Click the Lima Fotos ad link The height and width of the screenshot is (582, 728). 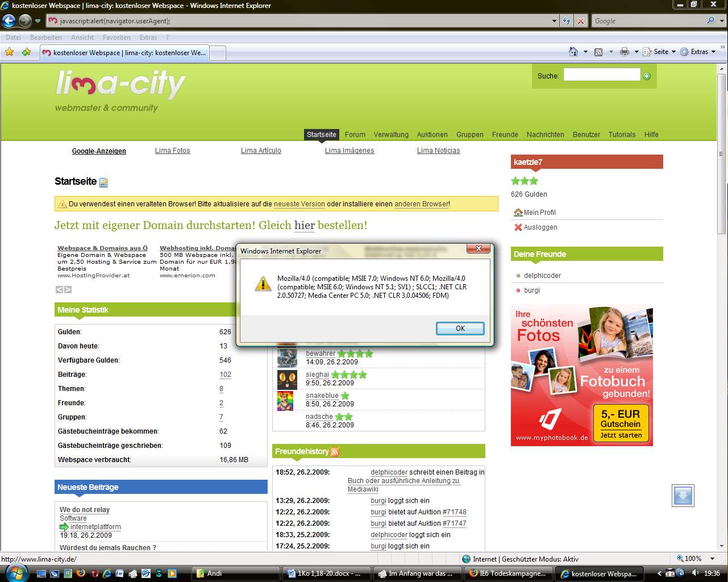172,151
